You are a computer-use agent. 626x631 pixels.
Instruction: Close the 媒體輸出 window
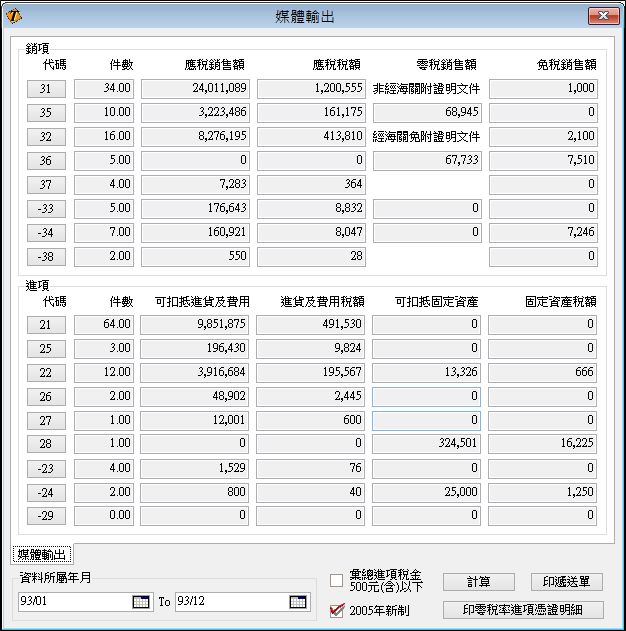click(603, 15)
